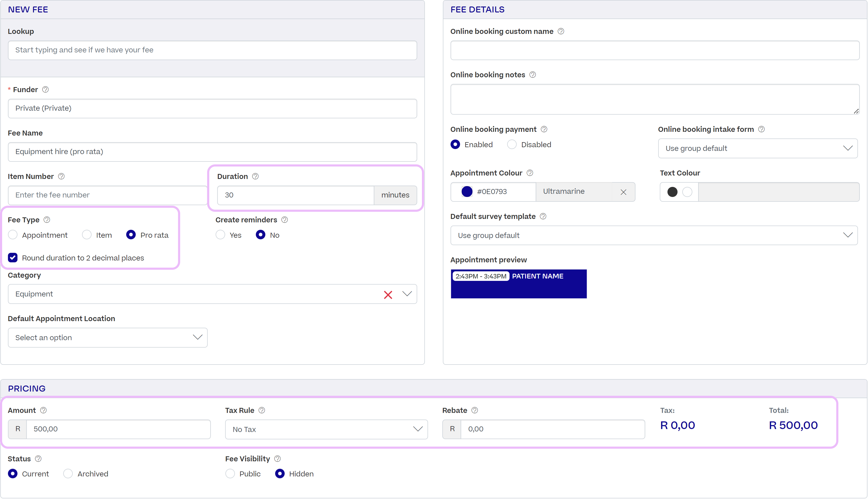Select the Archived status option
Image resolution: width=868 pixels, height=499 pixels.
click(x=68, y=473)
